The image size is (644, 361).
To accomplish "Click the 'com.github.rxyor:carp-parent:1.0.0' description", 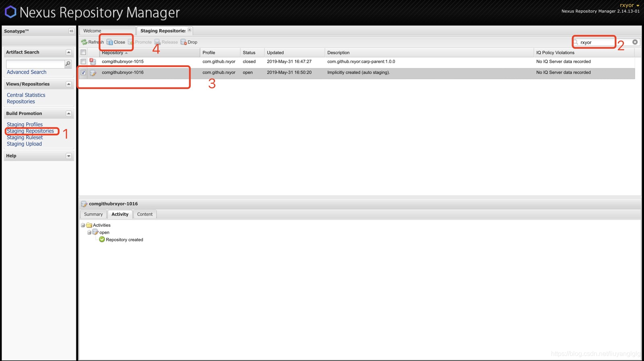I will [x=361, y=62].
